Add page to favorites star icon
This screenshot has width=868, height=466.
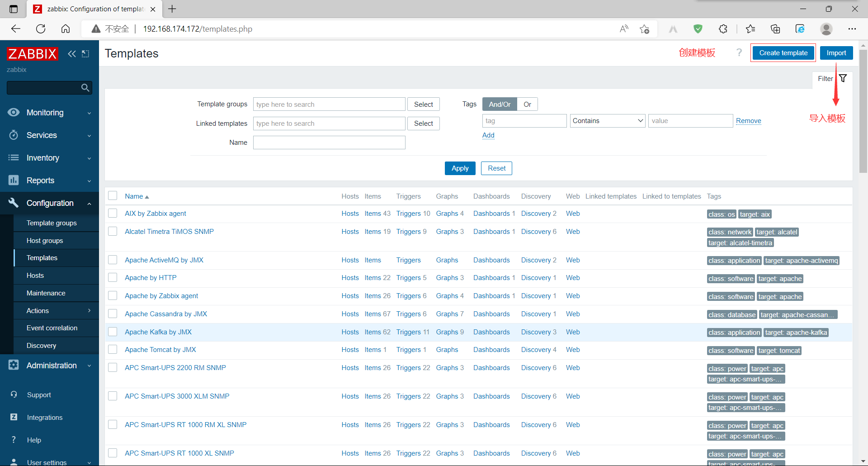point(645,29)
